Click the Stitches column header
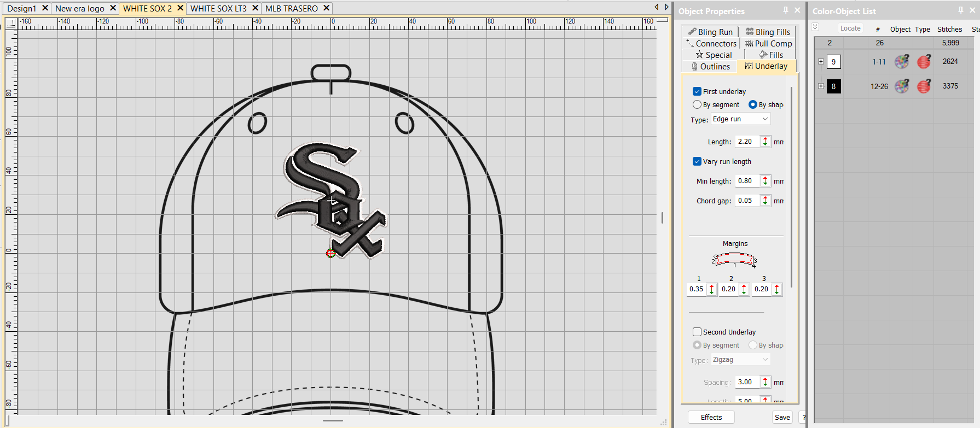The image size is (980, 428). (949, 29)
